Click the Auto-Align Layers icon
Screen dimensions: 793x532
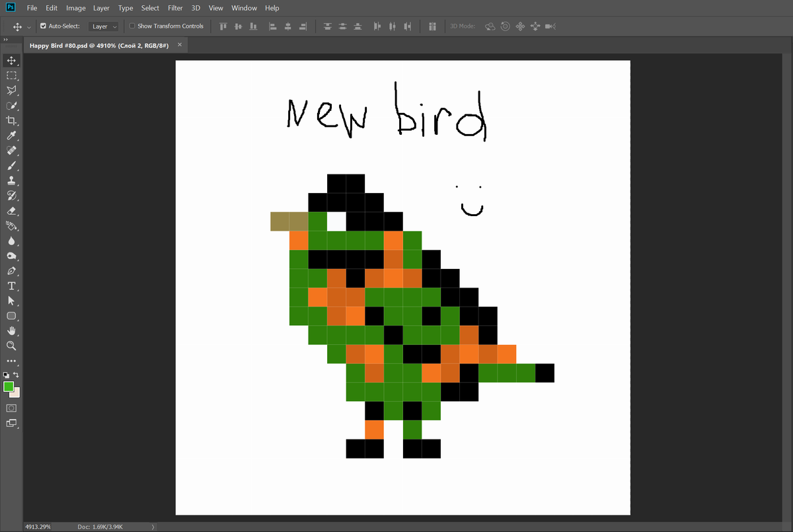[x=433, y=26]
